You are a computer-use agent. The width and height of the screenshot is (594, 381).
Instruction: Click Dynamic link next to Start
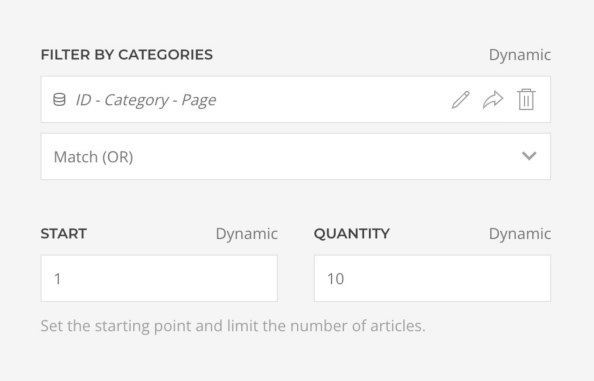[247, 234]
